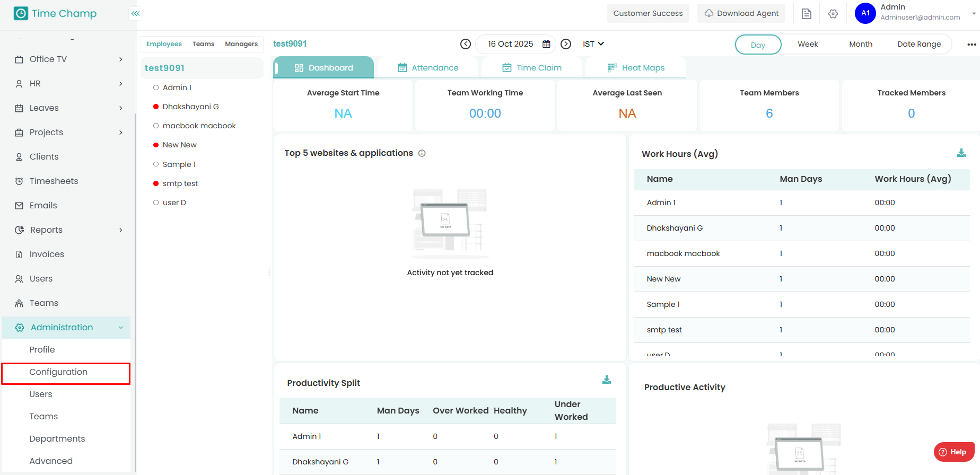Expand the HR submenu chevron
Image resolution: width=980 pixels, height=475 pixels.
tap(121, 84)
